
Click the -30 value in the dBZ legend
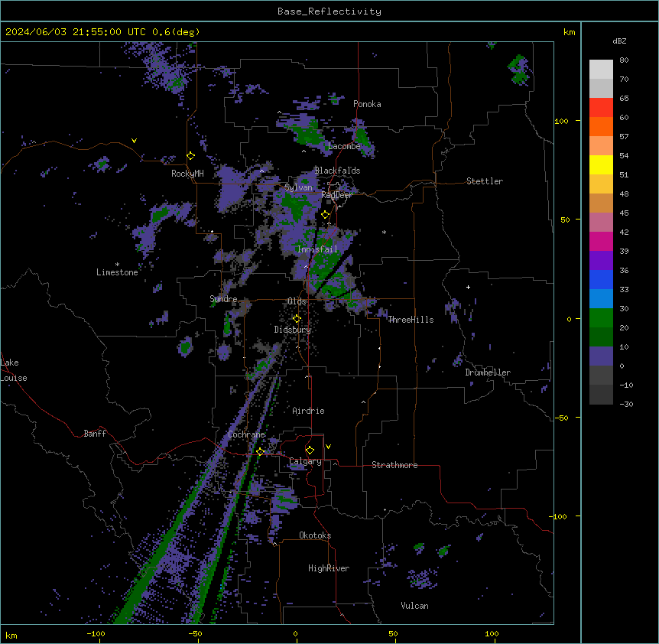626,404
